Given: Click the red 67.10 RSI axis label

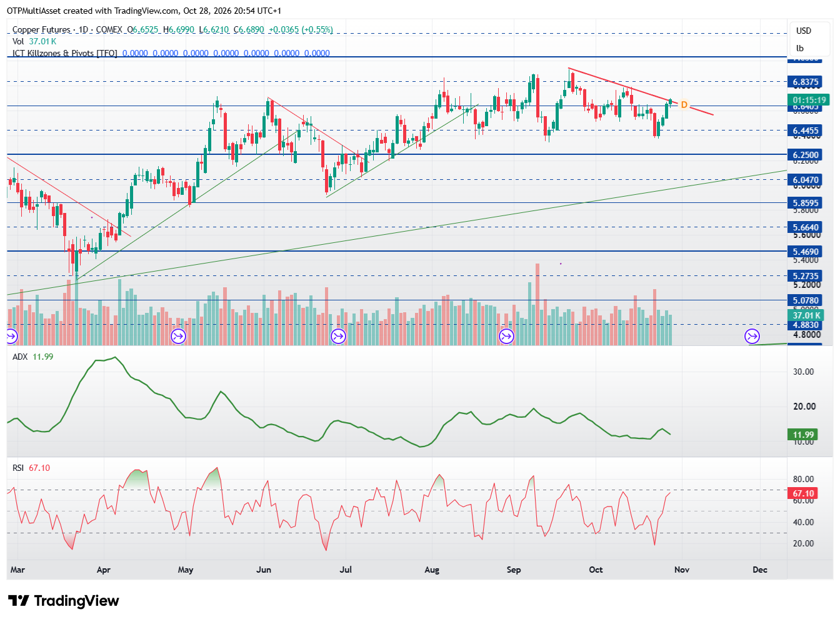Looking at the screenshot, I should point(803,493).
